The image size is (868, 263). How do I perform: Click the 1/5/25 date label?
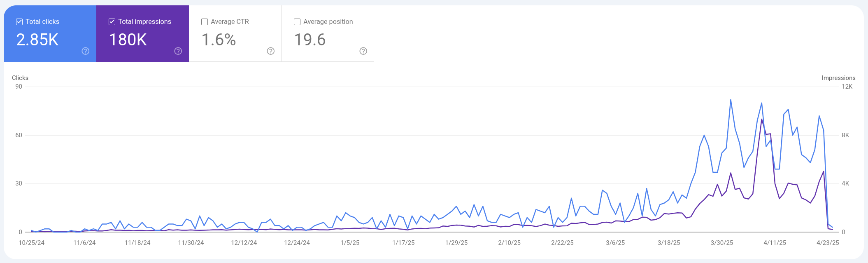(350, 243)
